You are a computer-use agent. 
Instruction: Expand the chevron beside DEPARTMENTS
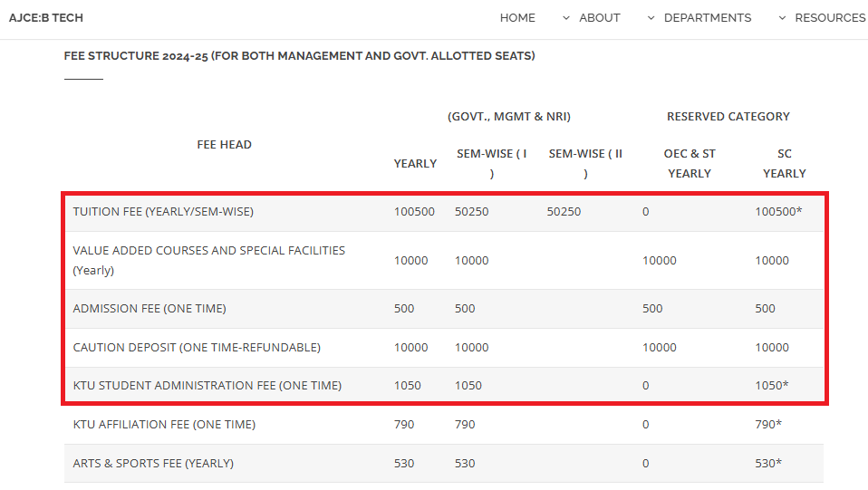coord(651,18)
